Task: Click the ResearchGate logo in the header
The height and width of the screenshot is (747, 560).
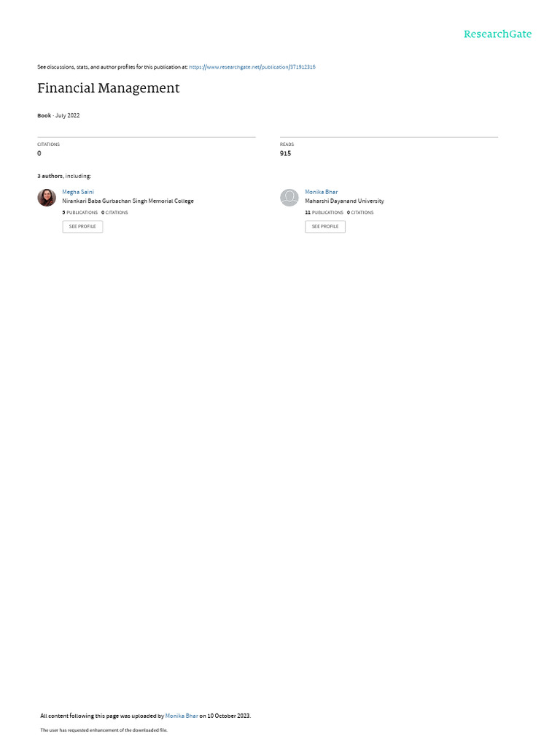Action: coord(497,34)
